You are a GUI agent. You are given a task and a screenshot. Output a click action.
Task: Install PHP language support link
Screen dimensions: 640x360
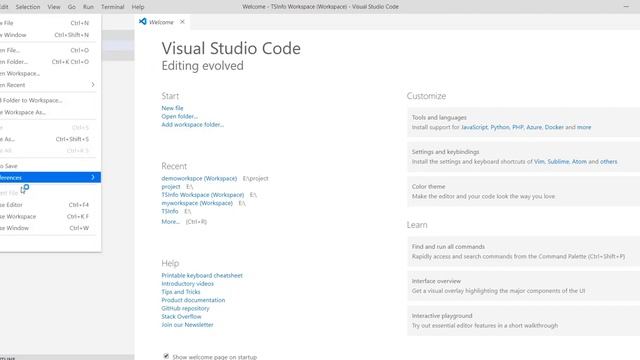pos(518,127)
